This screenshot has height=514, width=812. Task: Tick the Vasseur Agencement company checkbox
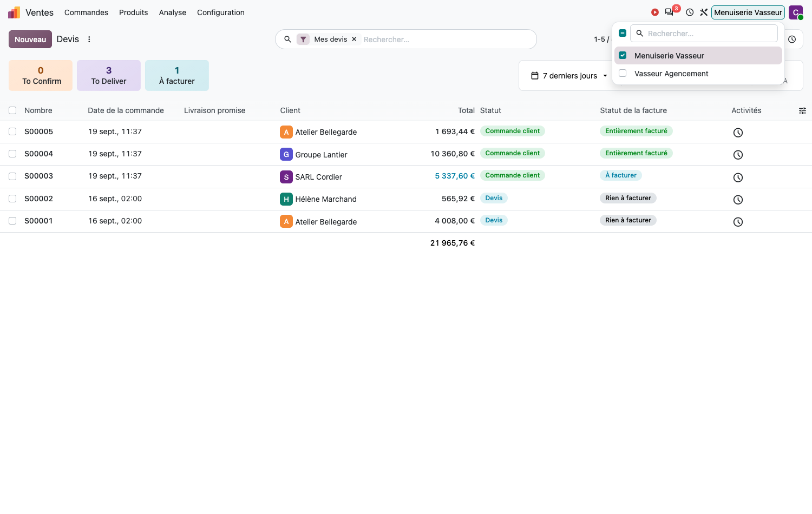click(x=623, y=73)
